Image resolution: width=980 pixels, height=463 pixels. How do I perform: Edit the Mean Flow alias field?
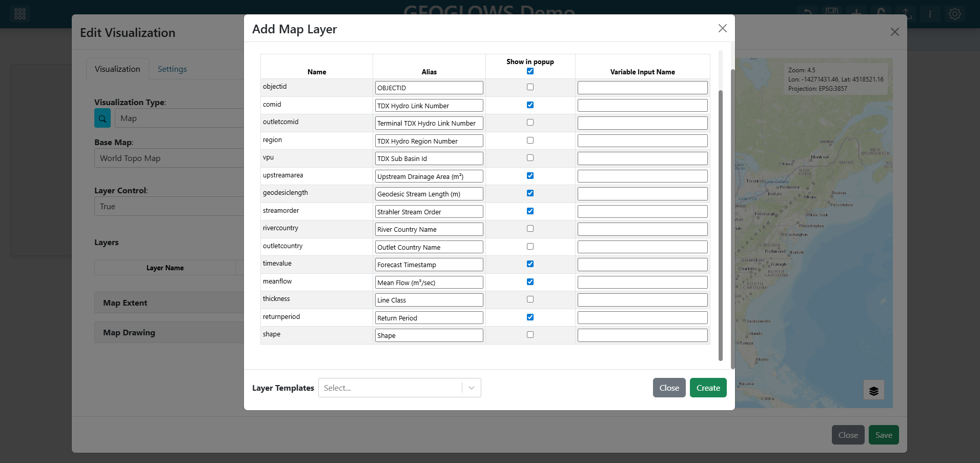(x=429, y=283)
